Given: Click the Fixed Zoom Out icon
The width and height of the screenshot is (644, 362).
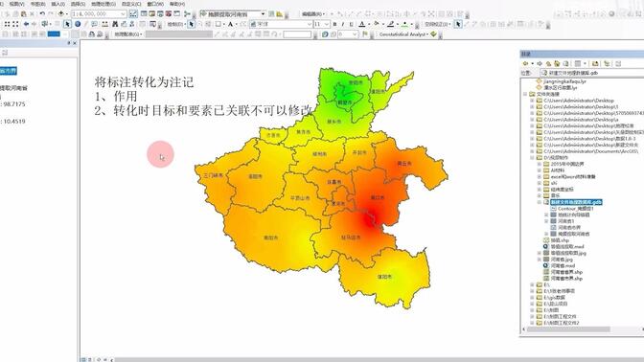Looking at the screenshot, I should [x=15, y=24].
